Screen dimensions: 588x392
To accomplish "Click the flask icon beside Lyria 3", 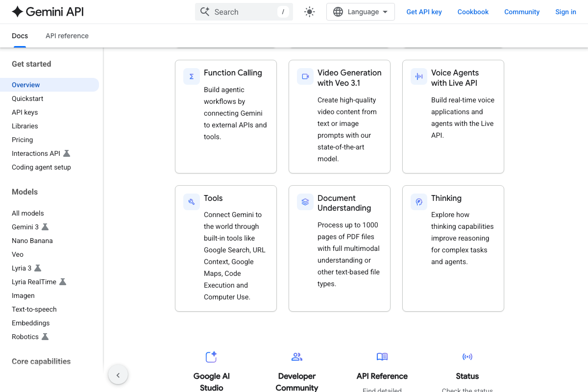I will [x=38, y=268].
